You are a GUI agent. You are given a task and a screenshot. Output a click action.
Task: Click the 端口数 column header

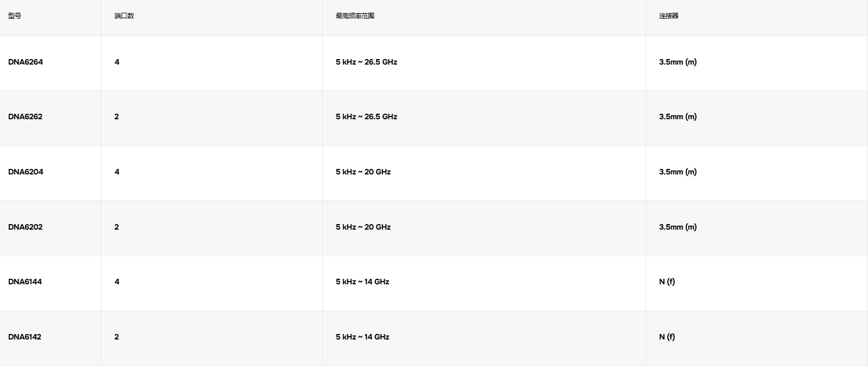124,16
